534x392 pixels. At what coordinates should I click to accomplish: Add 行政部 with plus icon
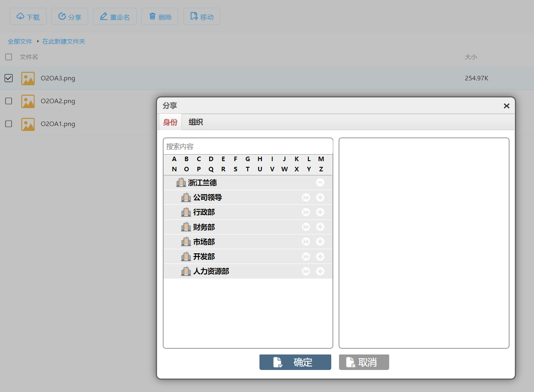click(320, 212)
